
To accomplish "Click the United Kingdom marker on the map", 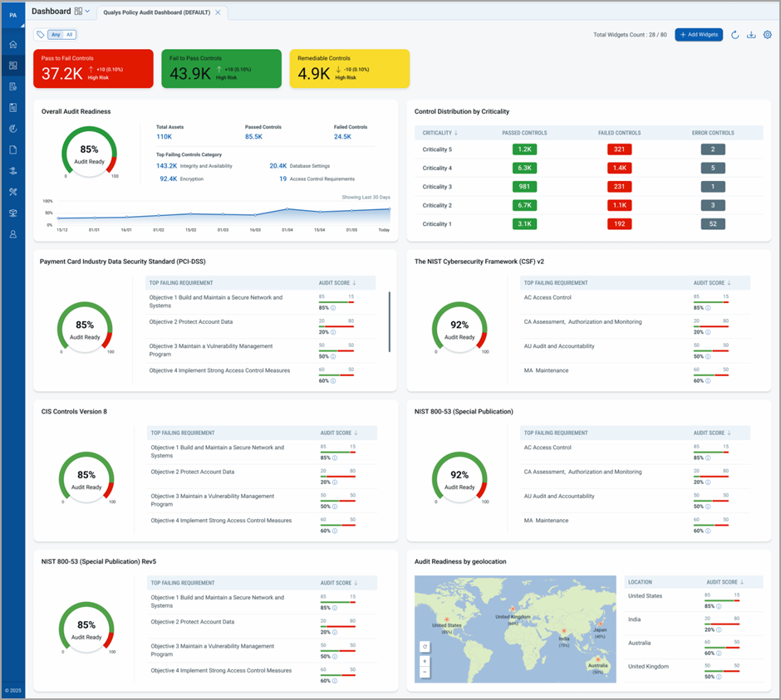I will [x=512, y=609].
